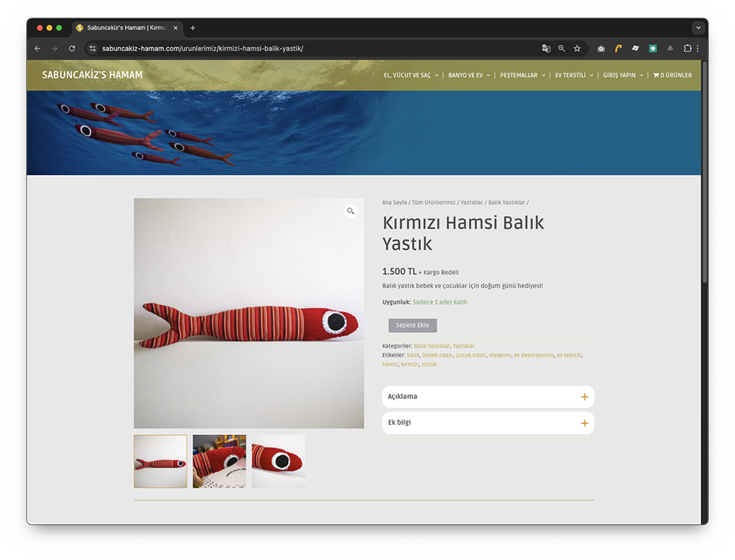Image resolution: width=735 pixels, height=560 pixels.
Task: Click the ev dekorasyonu tag
Action: [534, 355]
